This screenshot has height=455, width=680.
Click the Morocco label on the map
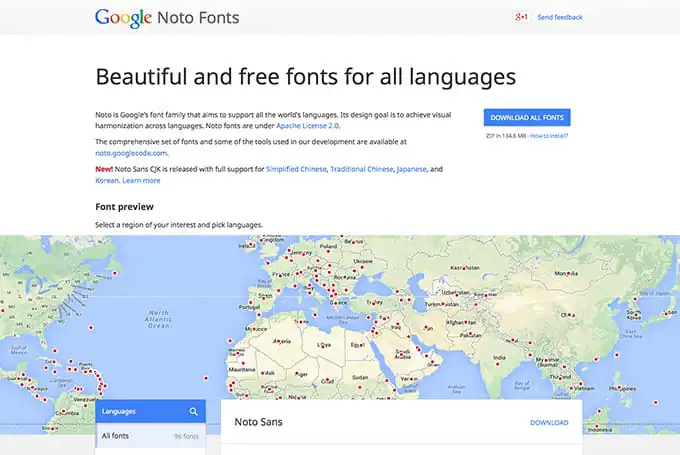coord(256,329)
